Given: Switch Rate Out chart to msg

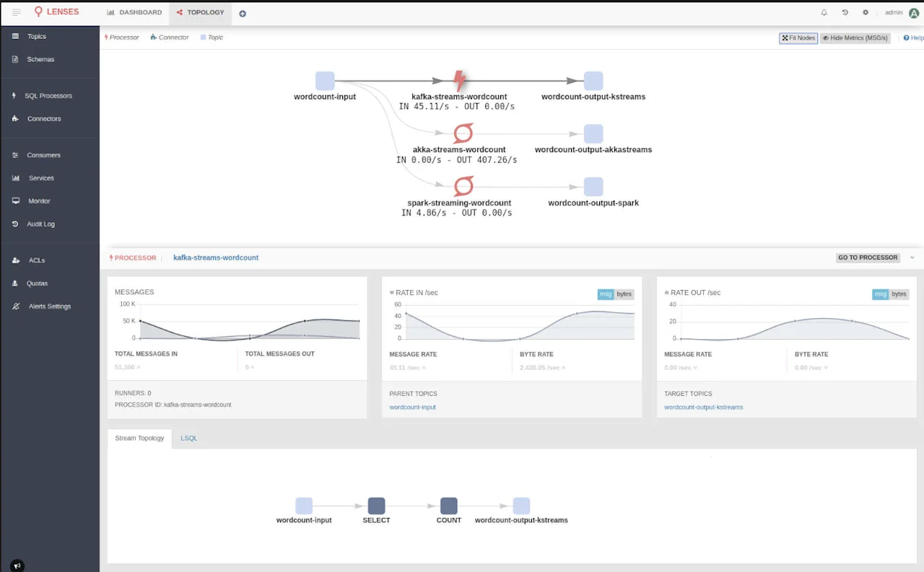Looking at the screenshot, I should (x=881, y=294).
